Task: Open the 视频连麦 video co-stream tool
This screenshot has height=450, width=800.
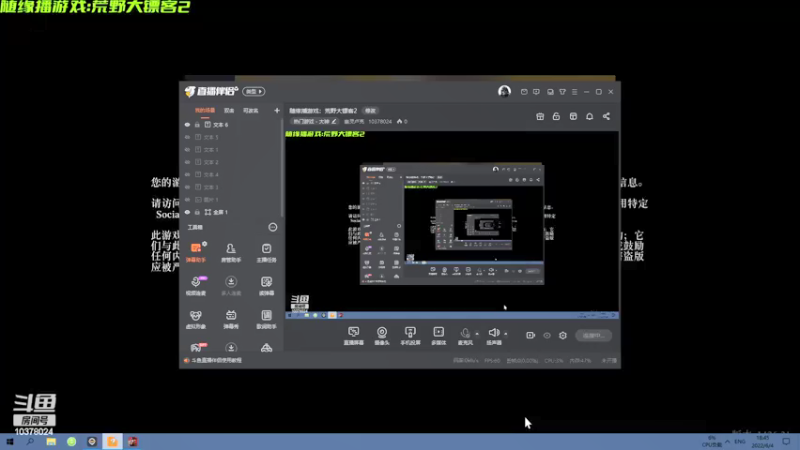Action: [x=196, y=286]
